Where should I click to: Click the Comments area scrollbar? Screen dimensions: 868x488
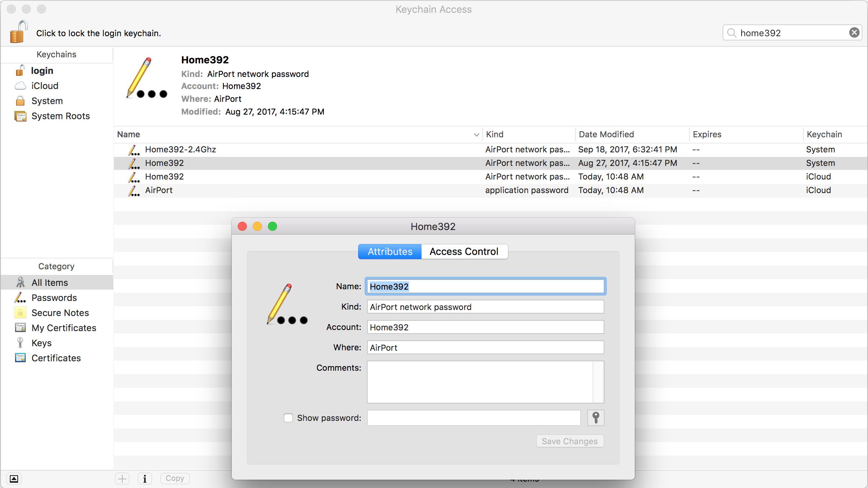(599, 382)
